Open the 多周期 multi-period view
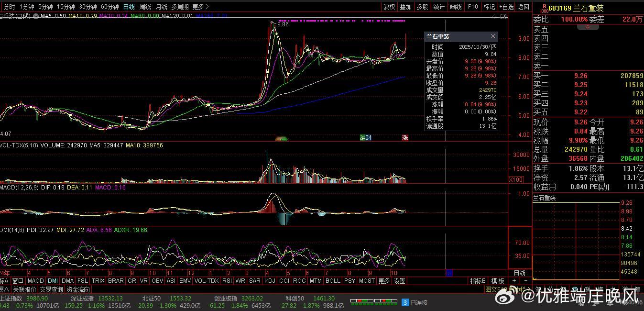Screen dimensions: 644x311 click(x=180, y=7)
